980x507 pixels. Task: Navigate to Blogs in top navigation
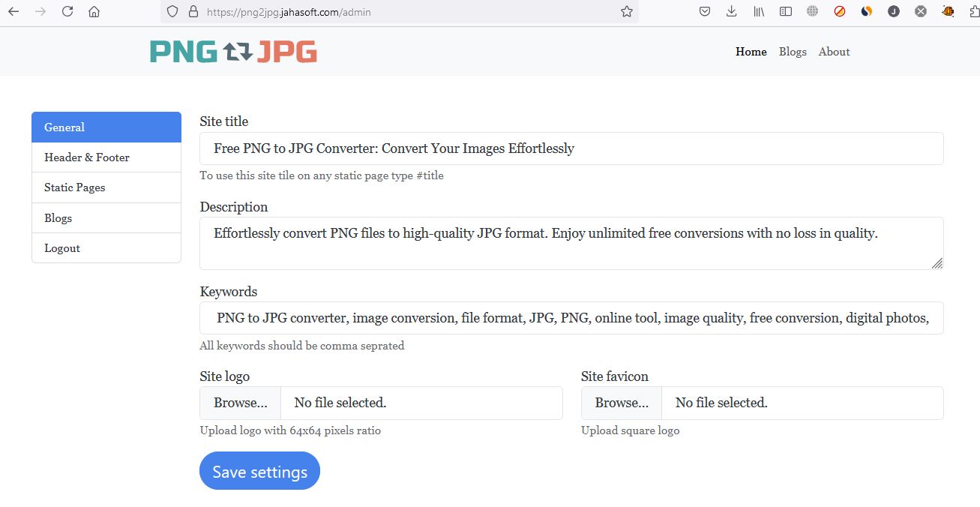[x=793, y=52]
